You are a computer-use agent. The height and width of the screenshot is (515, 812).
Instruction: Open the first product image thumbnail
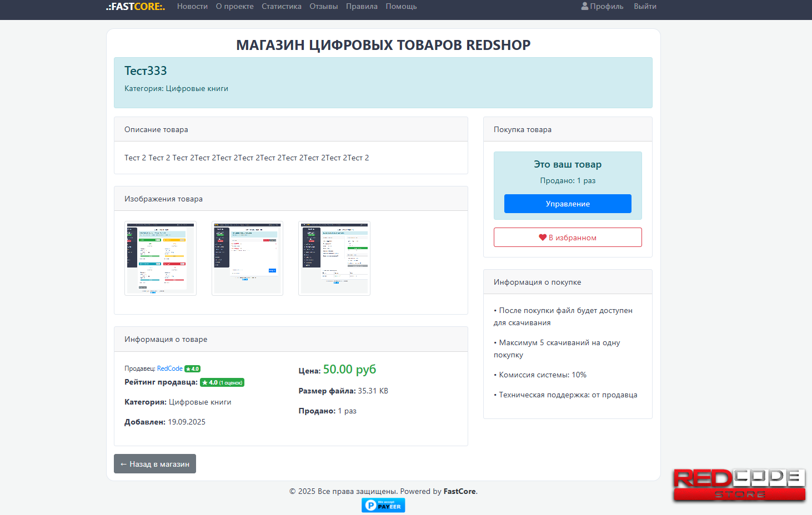[x=161, y=259]
